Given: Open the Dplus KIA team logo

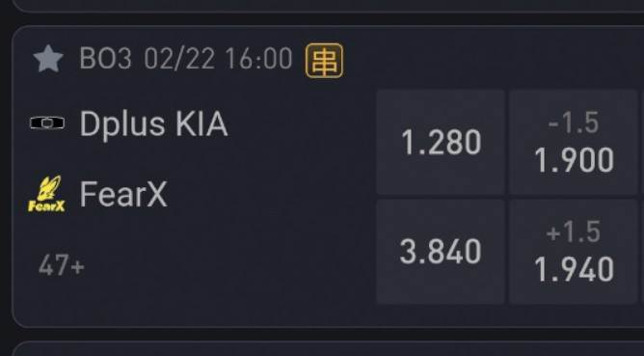Looking at the screenshot, I should coord(47,123).
